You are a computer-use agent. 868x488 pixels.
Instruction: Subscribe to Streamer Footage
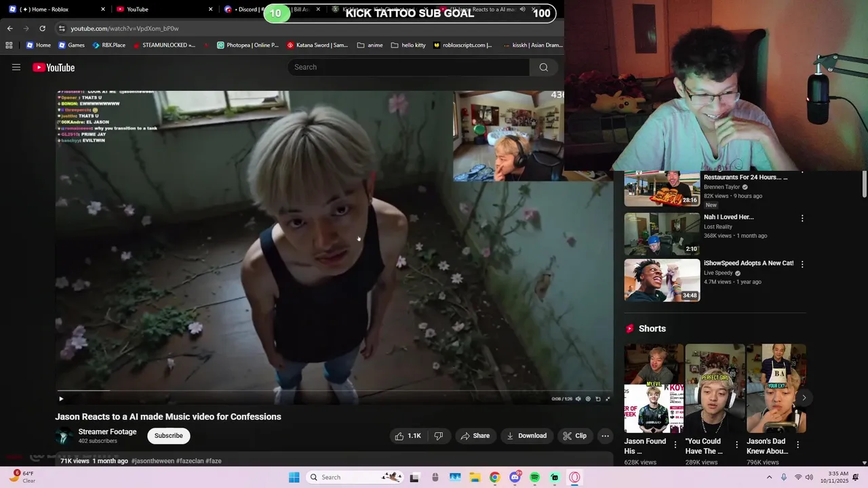click(x=168, y=436)
